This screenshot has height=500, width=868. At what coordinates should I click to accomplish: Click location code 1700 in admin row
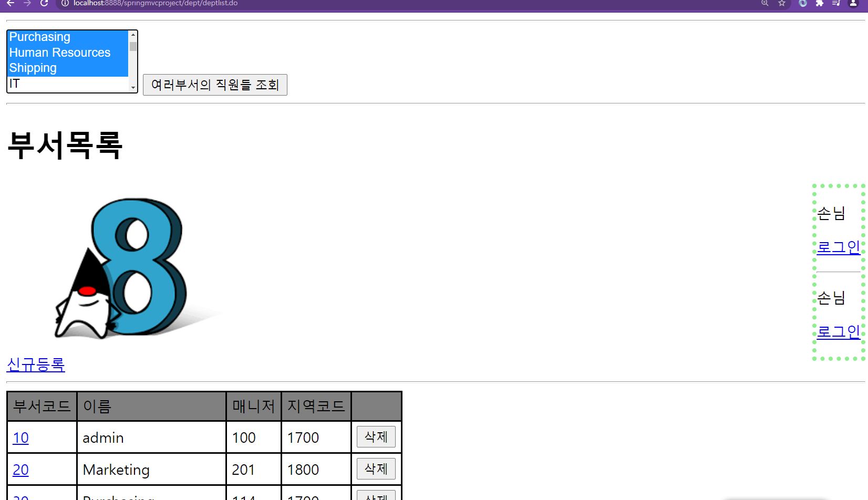point(316,437)
